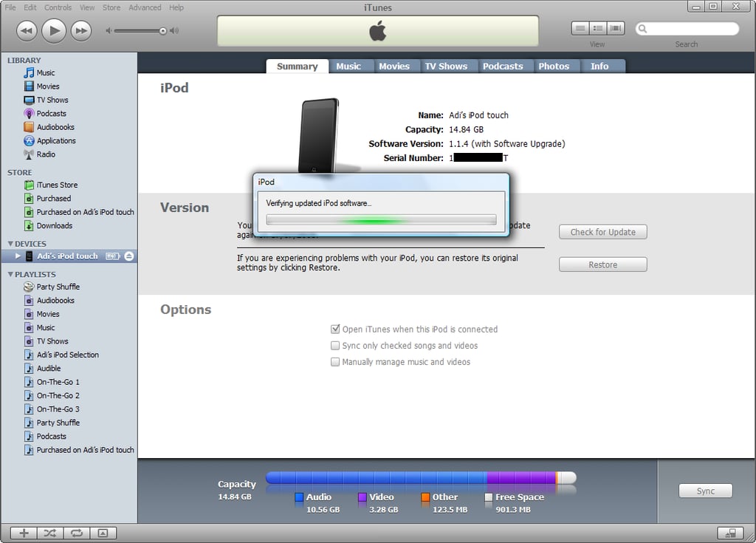Switch to the TV Shows tab
The width and height of the screenshot is (756, 543).
coord(446,66)
